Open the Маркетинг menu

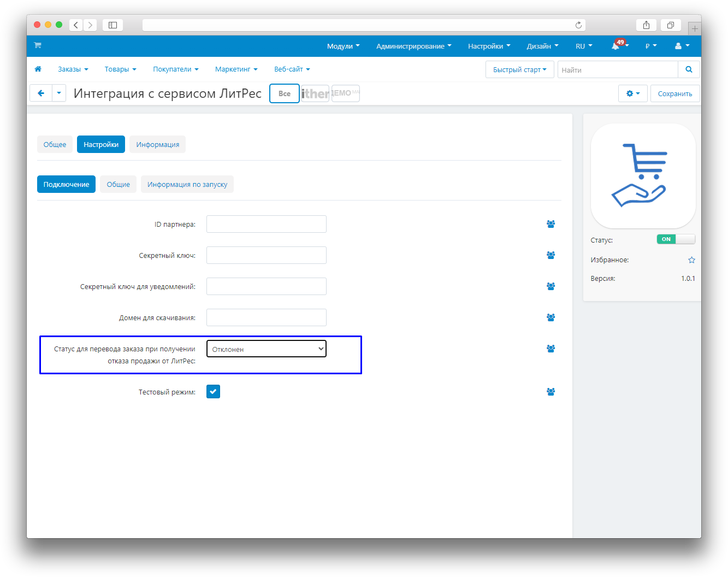[x=236, y=69]
